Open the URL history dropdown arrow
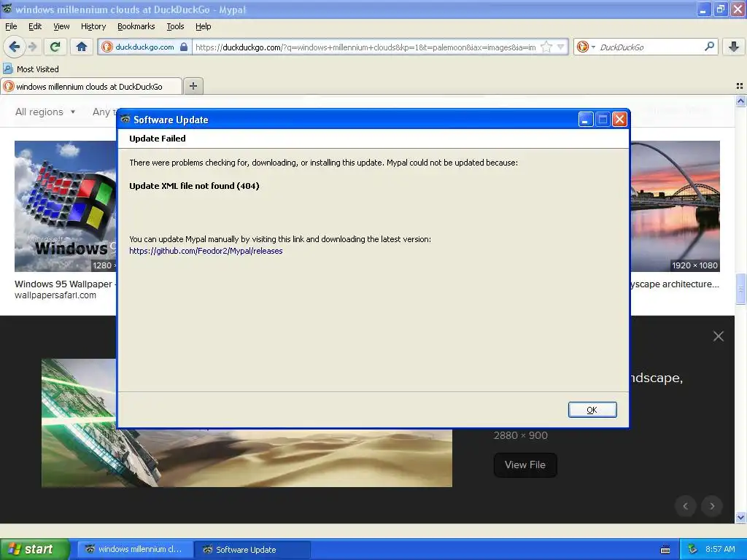Viewport: 747px width, 560px height. pos(561,47)
